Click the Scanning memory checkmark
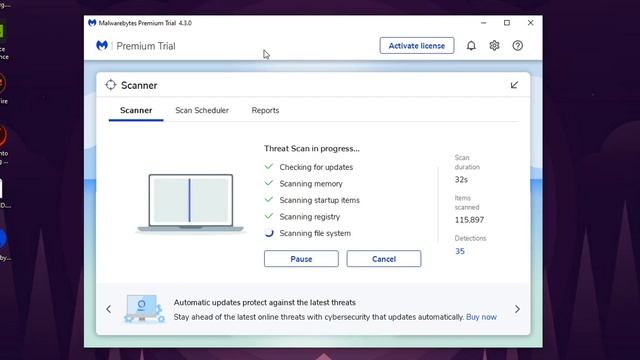640x360 pixels. [269, 183]
